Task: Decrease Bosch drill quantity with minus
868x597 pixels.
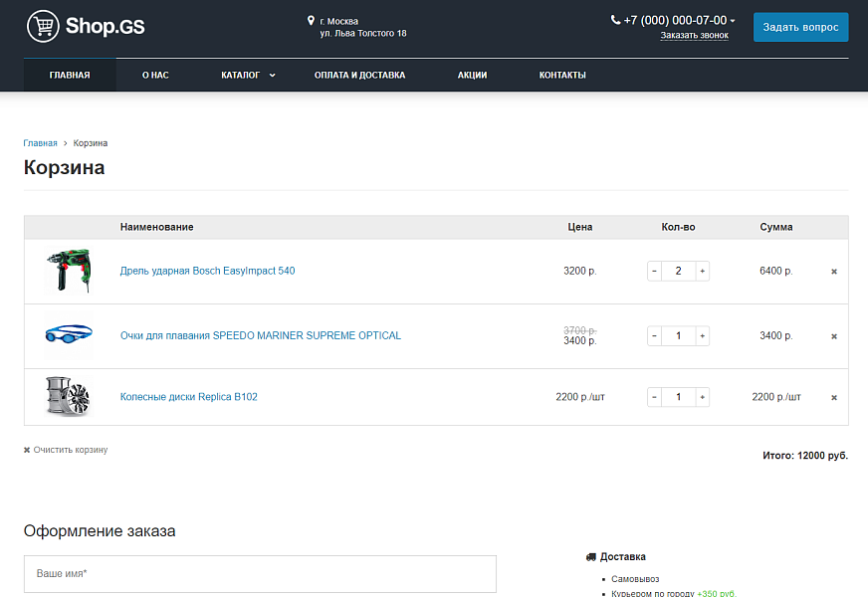Action: (x=654, y=271)
